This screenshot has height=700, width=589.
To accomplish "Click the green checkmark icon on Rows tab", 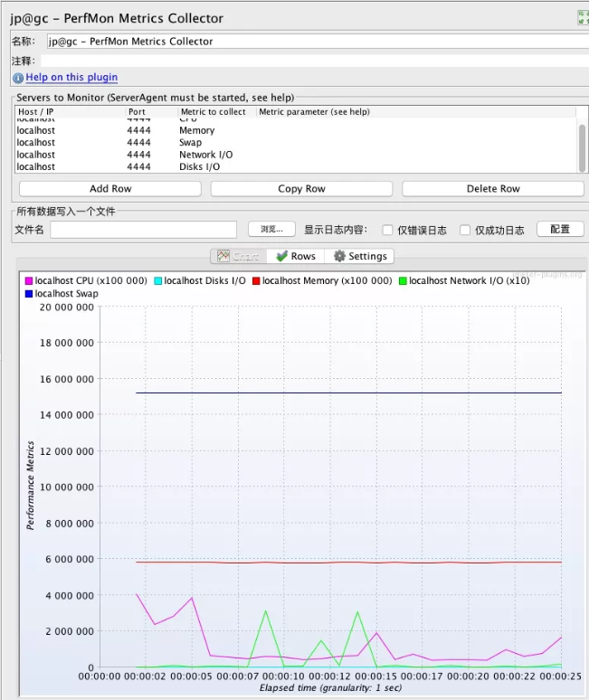I will click(281, 256).
